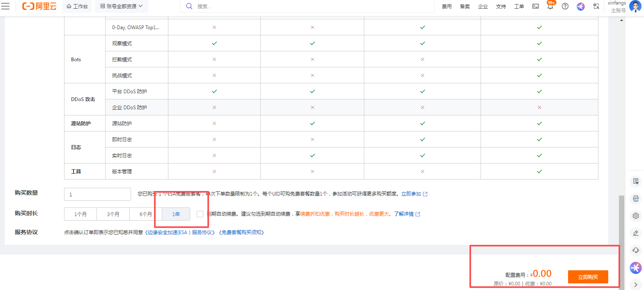Viewport: 644px width, 290px height.
Task: Open the Cloud Shell terminal icon
Action: point(535,6)
